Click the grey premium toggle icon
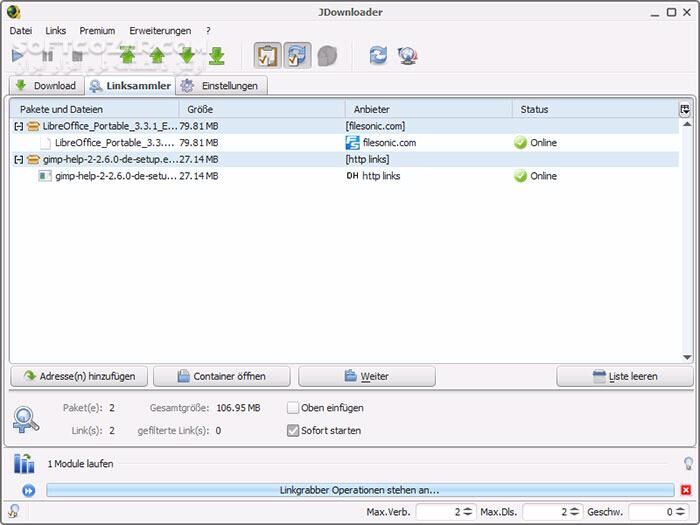The height and width of the screenshot is (525, 700). (327, 56)
